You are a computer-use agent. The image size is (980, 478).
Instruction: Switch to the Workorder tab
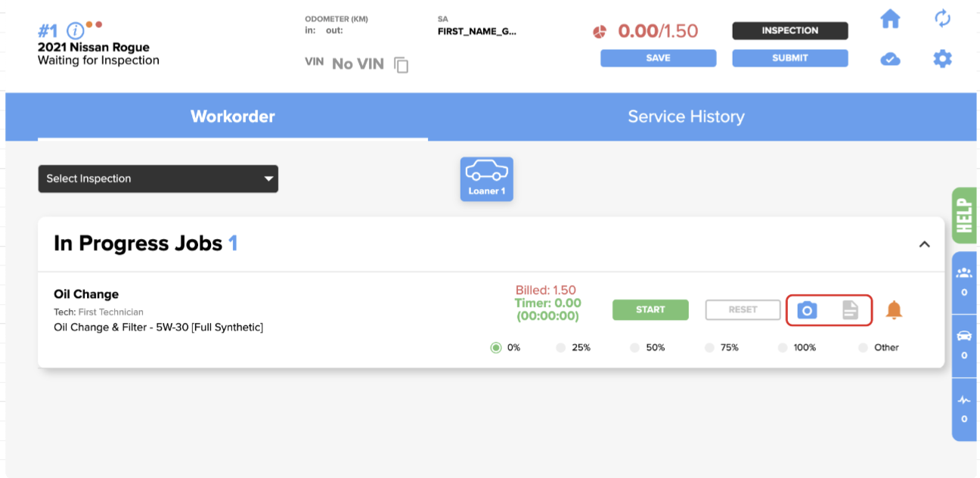point(233,116)
